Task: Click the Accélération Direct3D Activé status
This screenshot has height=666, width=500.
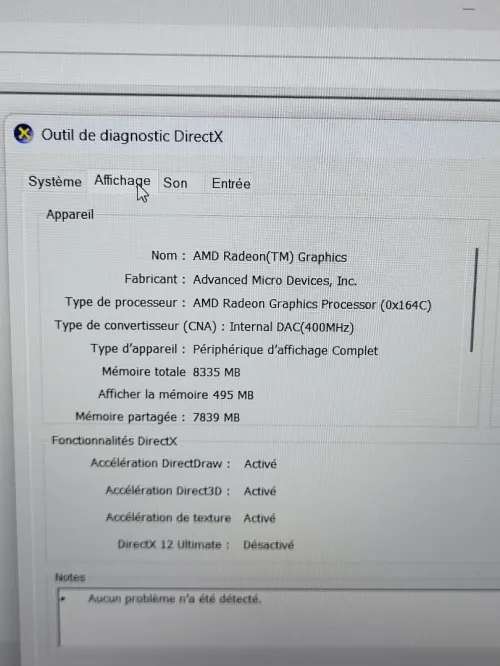Action: point(260,491)
